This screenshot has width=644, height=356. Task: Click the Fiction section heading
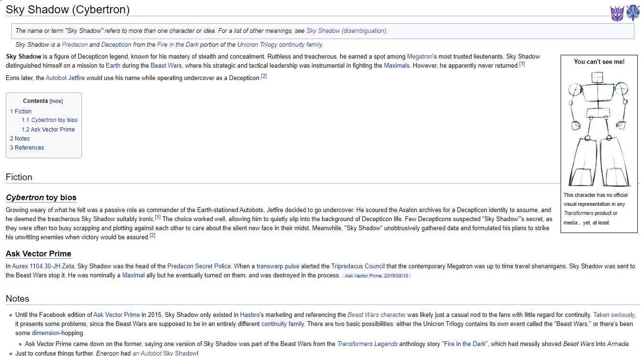19,177
